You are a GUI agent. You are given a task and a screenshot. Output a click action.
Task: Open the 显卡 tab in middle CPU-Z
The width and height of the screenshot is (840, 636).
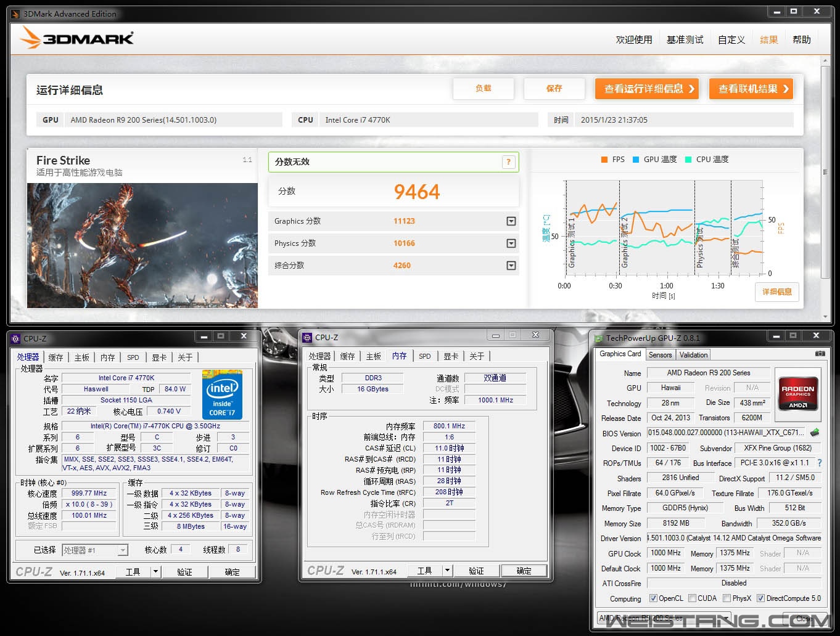[x=451, y=356]
